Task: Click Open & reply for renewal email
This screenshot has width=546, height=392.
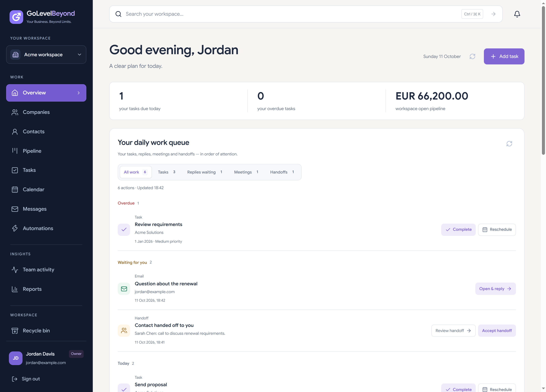Action: tap(495, 289)
